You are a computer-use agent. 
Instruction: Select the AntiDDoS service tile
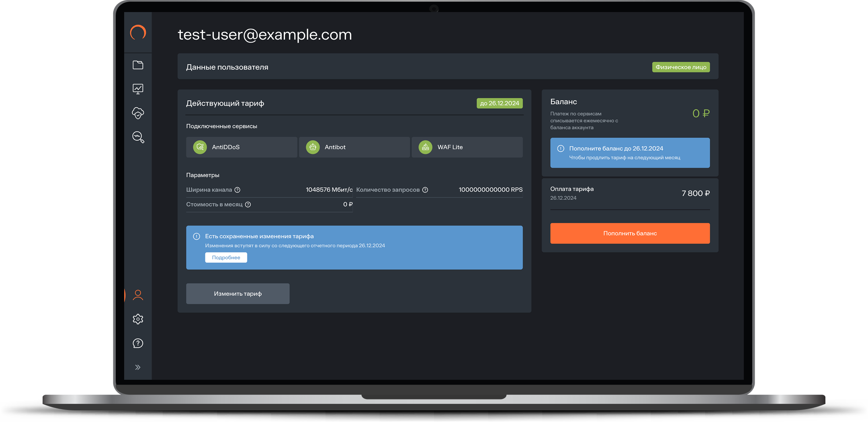[242, 147]
